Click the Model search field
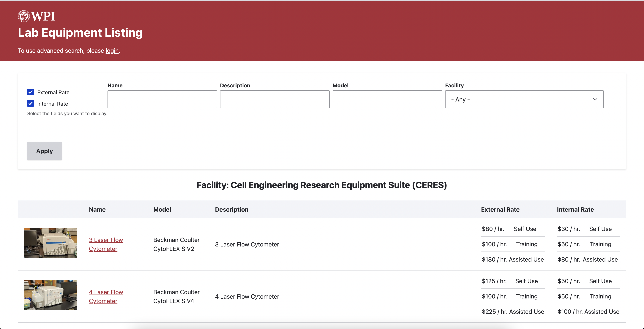The image size is (644, 329). [x=387, y=99]
